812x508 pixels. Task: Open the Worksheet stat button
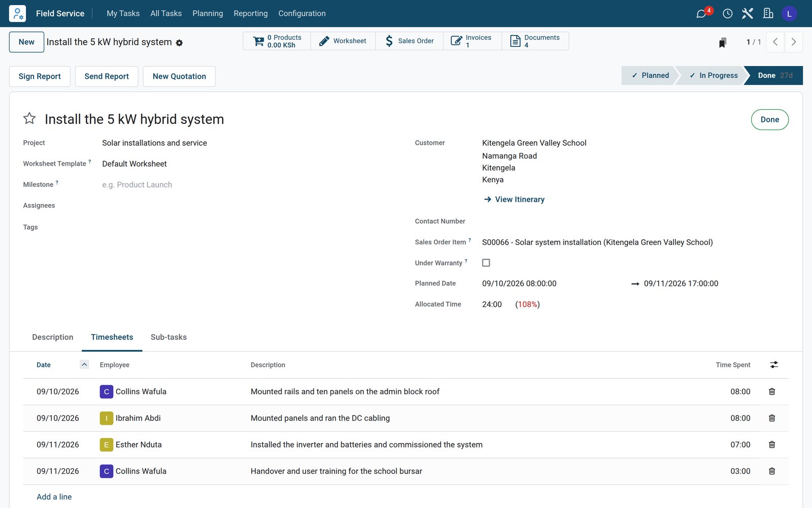point(343,41)
